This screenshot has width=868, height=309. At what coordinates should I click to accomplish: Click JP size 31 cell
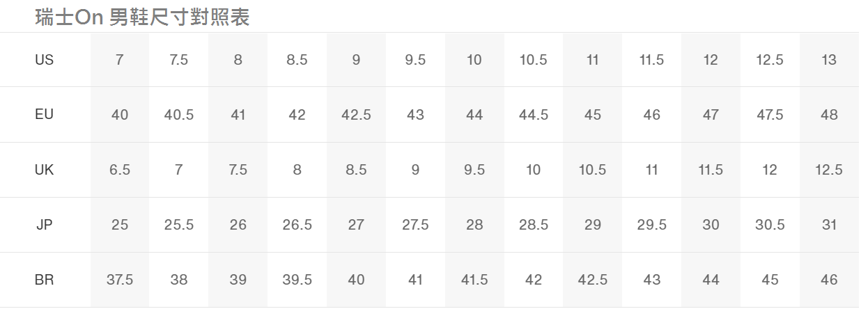click(829, 225)
